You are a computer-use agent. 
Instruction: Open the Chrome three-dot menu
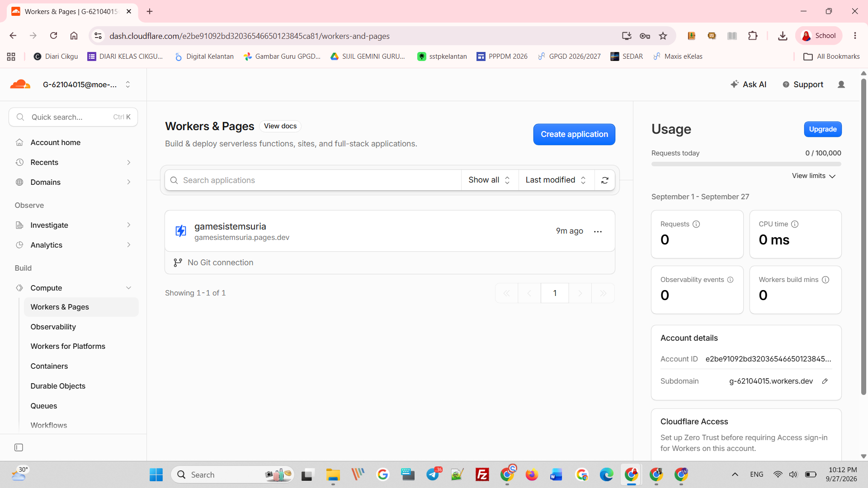coord(855,36)
